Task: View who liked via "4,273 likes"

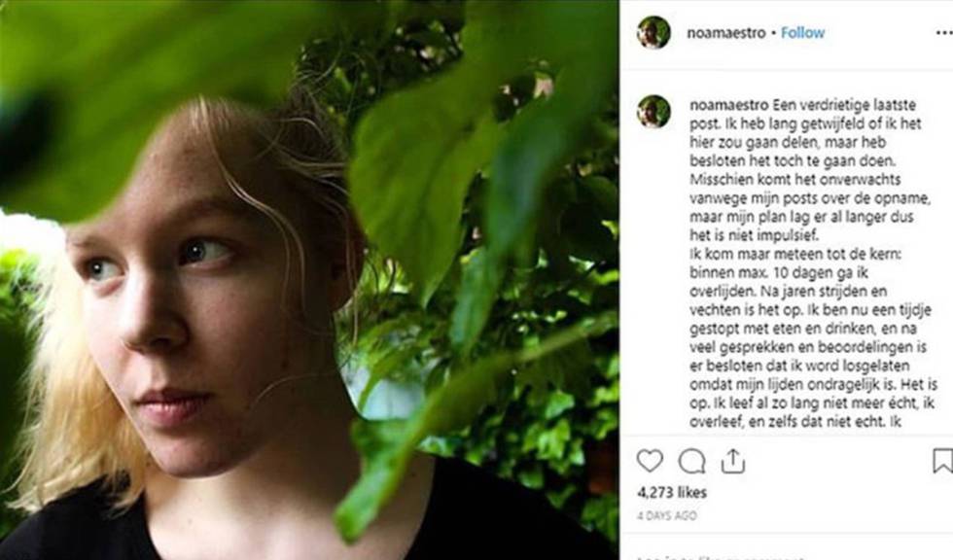Action: click(671, 493)
